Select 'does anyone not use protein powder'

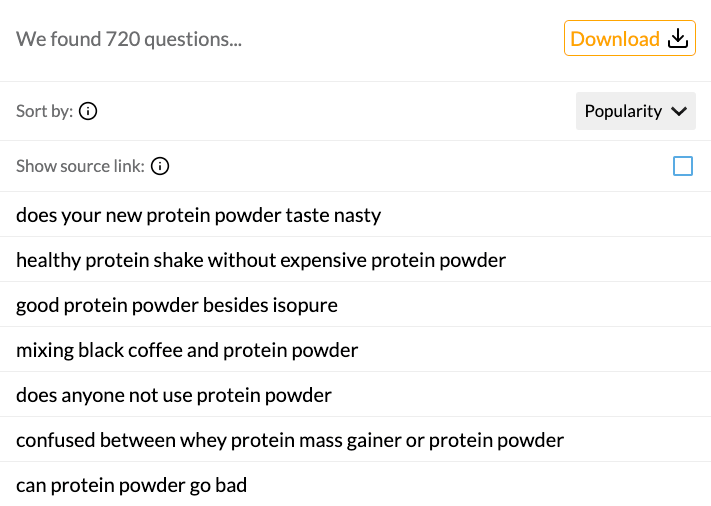click(x=174, y=395)
